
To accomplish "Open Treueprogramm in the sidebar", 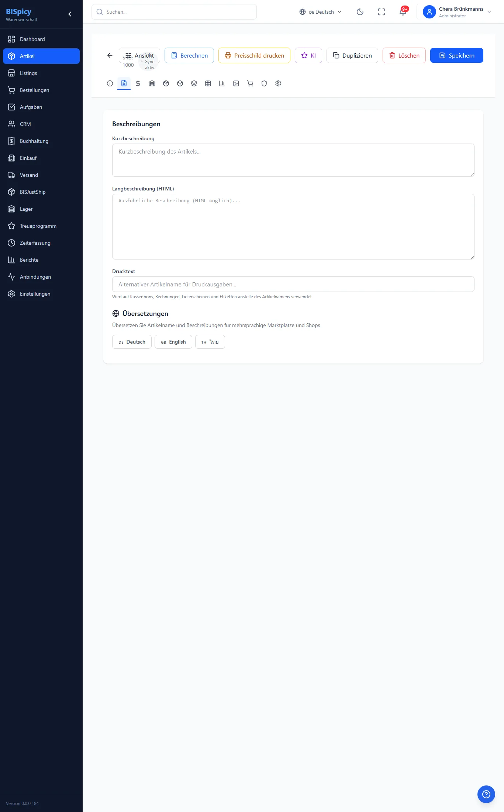I will [x=41, y=226].
